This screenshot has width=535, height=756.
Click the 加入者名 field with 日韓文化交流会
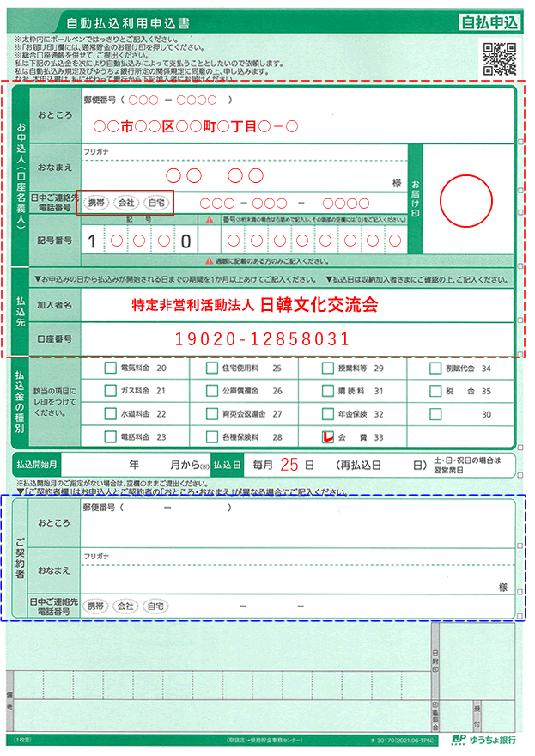pyautogui.click(x=297, y=305)
